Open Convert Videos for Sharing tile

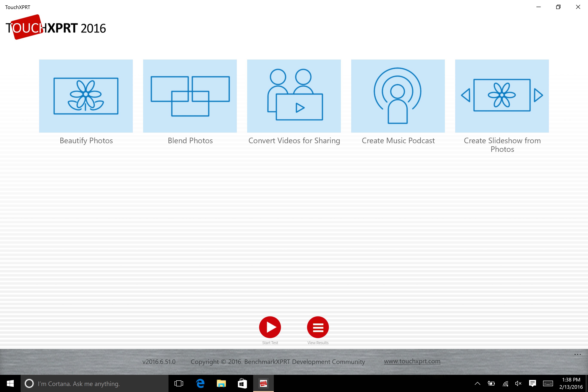click(294, 96)
